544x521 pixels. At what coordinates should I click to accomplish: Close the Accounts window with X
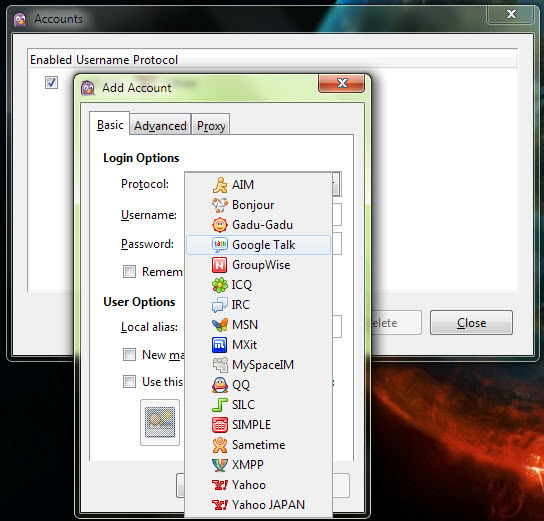pos(510,15)
